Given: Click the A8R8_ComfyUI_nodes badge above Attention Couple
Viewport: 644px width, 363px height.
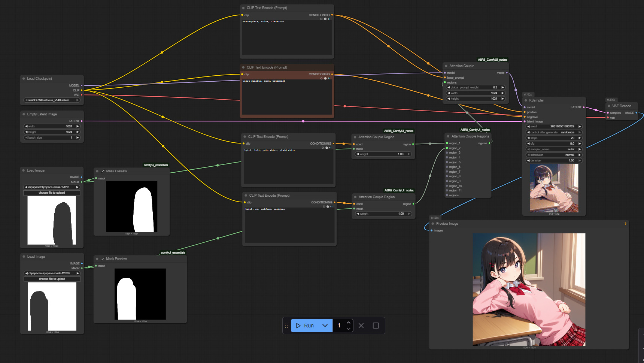Looking at the screenshot, I should point(492,60).
